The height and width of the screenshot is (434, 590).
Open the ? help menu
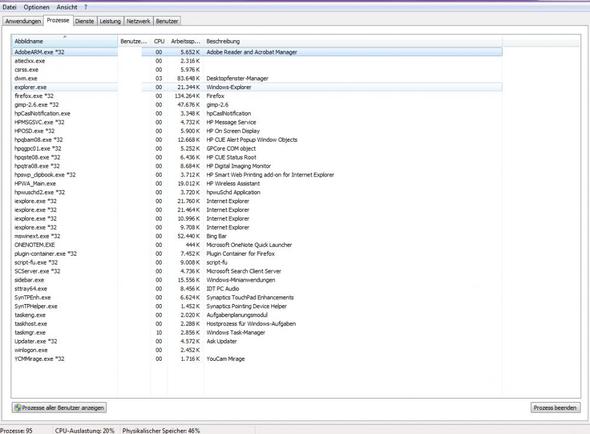pyautogui.click(x=85, y=7)
